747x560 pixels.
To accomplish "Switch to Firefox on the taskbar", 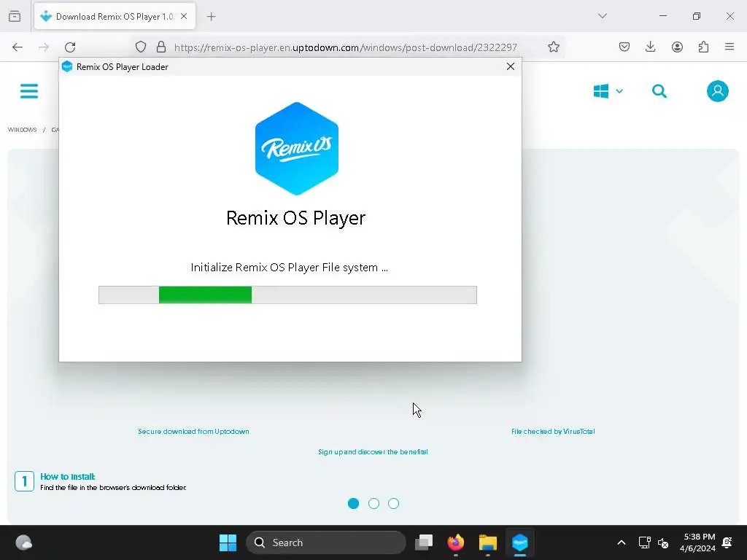I will click(x=456, y=542).
